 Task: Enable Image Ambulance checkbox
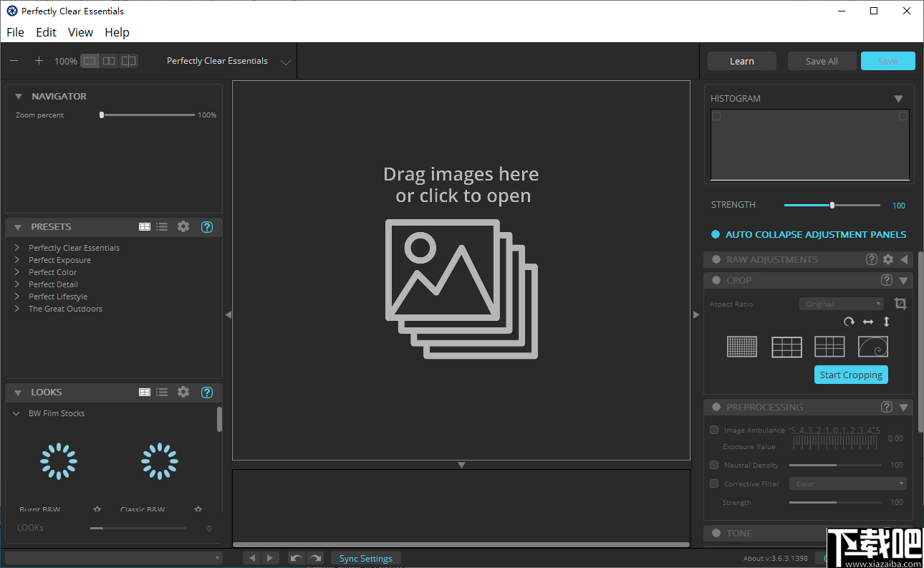pos(714,430)
